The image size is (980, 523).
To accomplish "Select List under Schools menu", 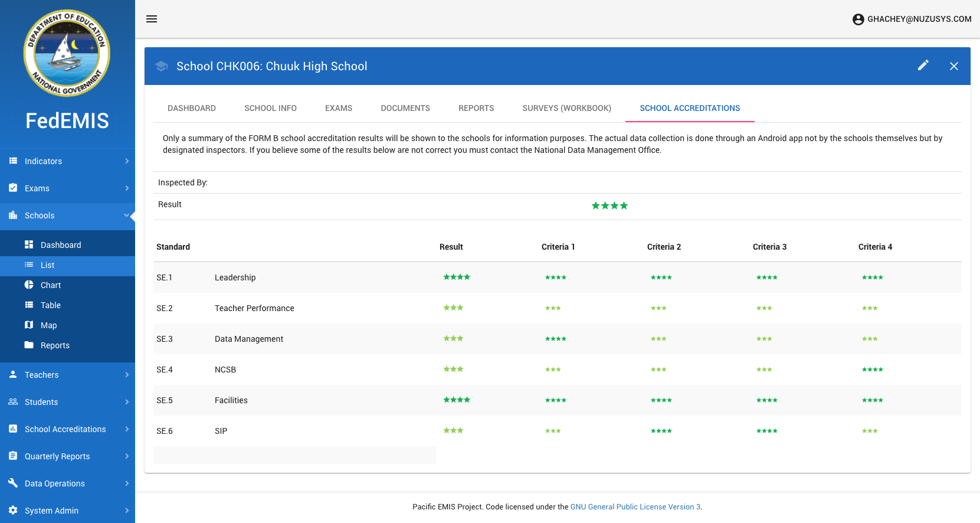I will pyautogui.click(x=48, y=266).
